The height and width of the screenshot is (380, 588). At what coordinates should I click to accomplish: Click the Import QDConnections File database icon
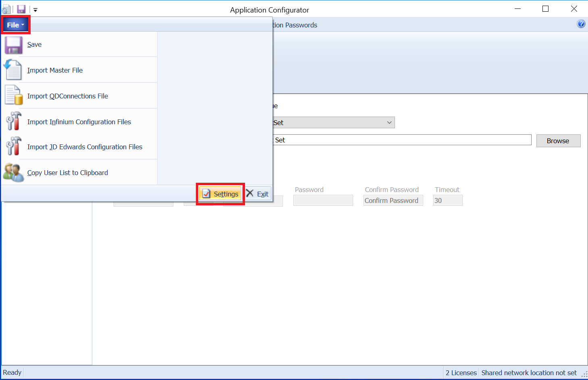pyautogui.click(x=13, y=96)
